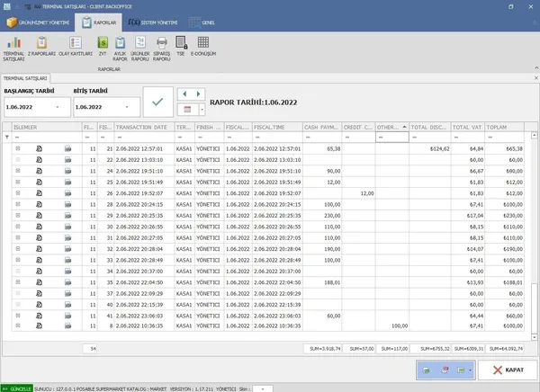Open Terminal Satışları report icon
Screen dimensions: 540x392
click(x=13, y=47)
